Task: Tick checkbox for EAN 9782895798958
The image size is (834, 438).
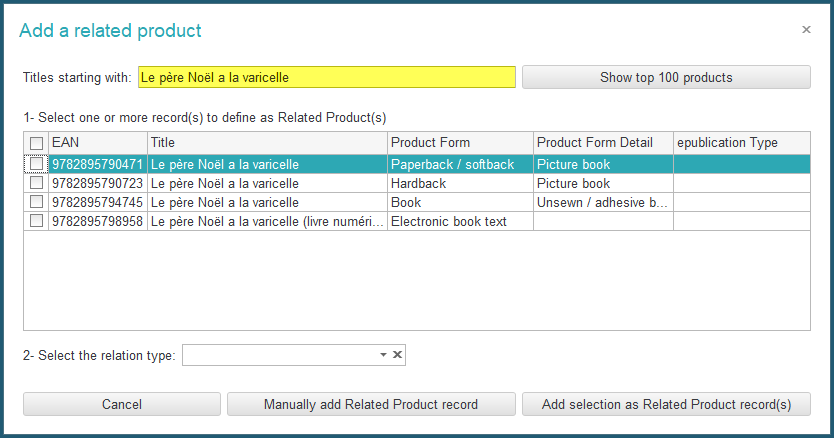Action: (36, 221)
